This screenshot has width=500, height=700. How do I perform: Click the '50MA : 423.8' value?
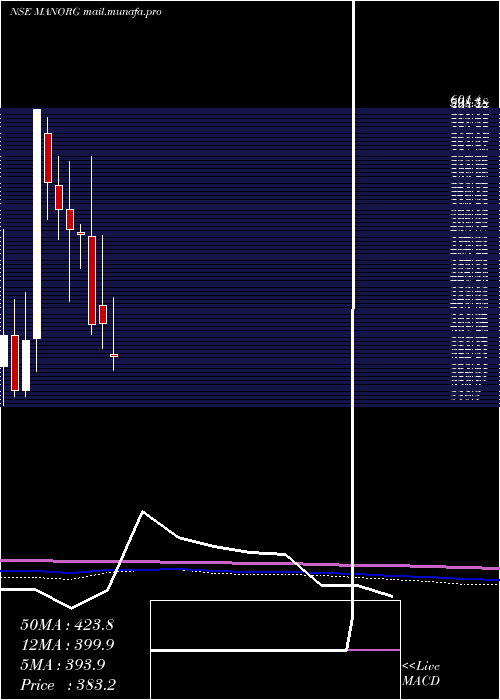(67, 625)
